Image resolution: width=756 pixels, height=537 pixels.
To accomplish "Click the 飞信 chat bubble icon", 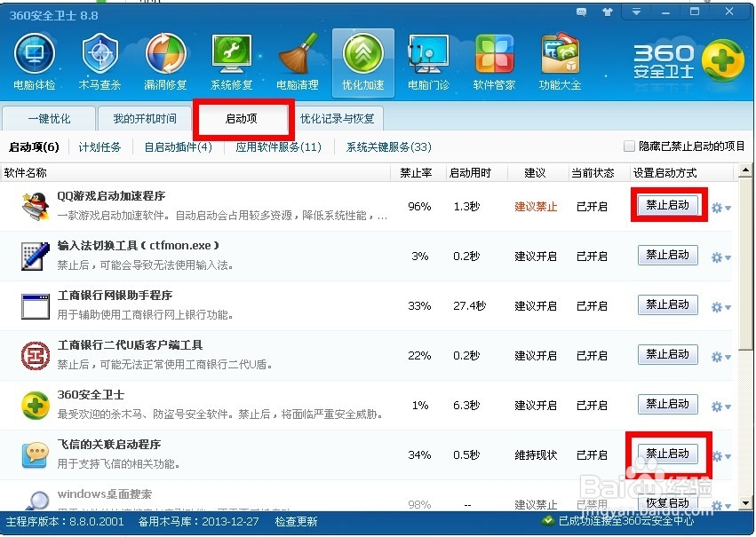I will (36, 455).
